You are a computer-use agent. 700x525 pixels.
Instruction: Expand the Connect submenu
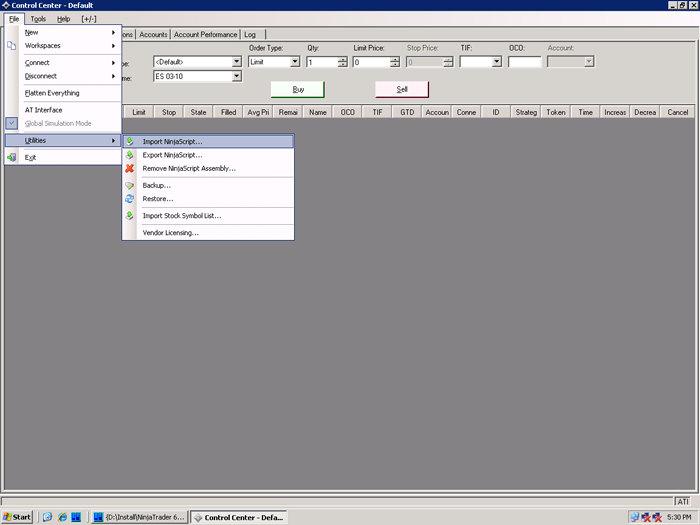click(x=60, y=63)
